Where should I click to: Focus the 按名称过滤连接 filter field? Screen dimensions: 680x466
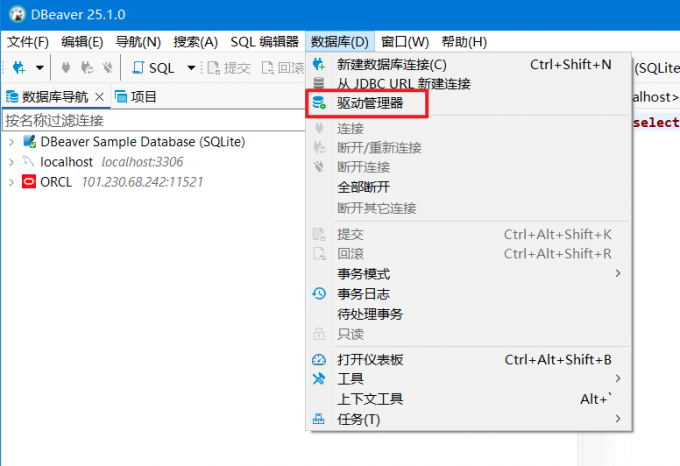[x=154, y=121]
